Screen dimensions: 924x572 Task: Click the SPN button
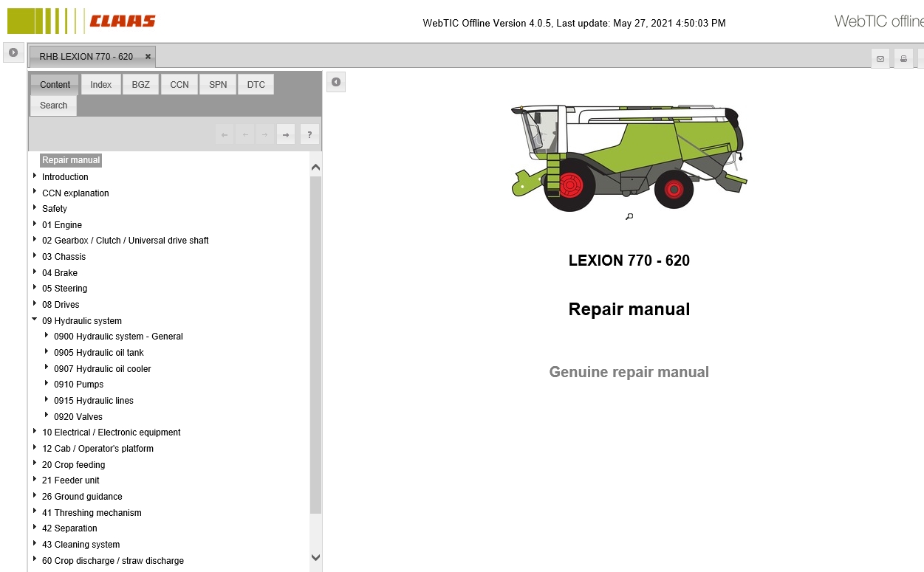pyautogui.click(x=217, y=84)
